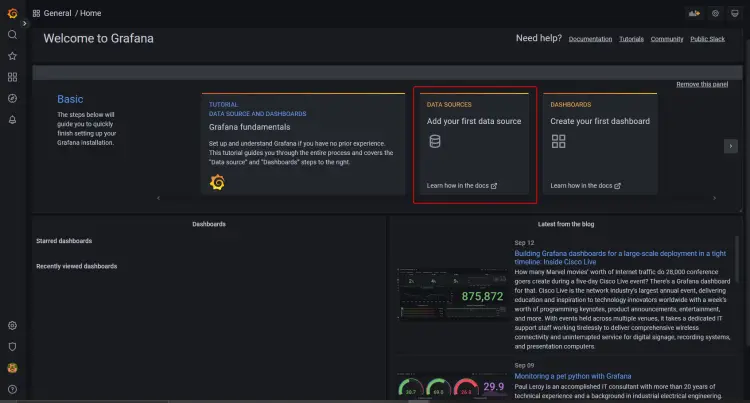Click the Sep 12 blog date
Screen dimensions: 750x403
(x=524, y=243)
